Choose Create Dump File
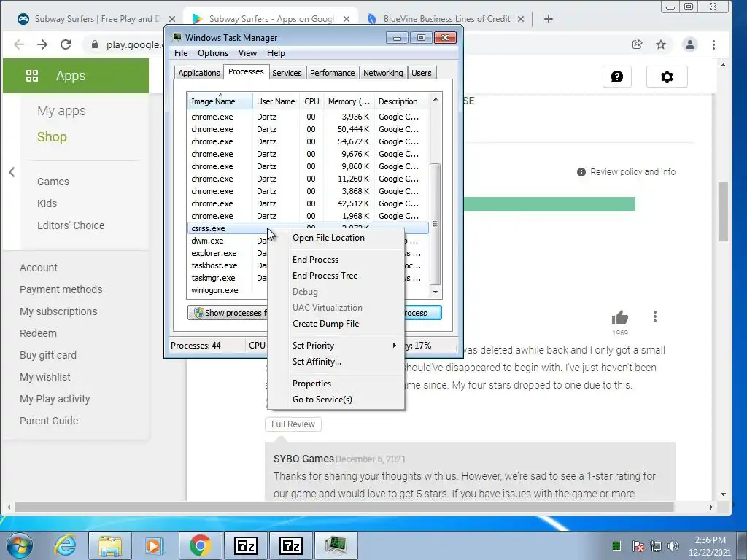 coord(336,324)
